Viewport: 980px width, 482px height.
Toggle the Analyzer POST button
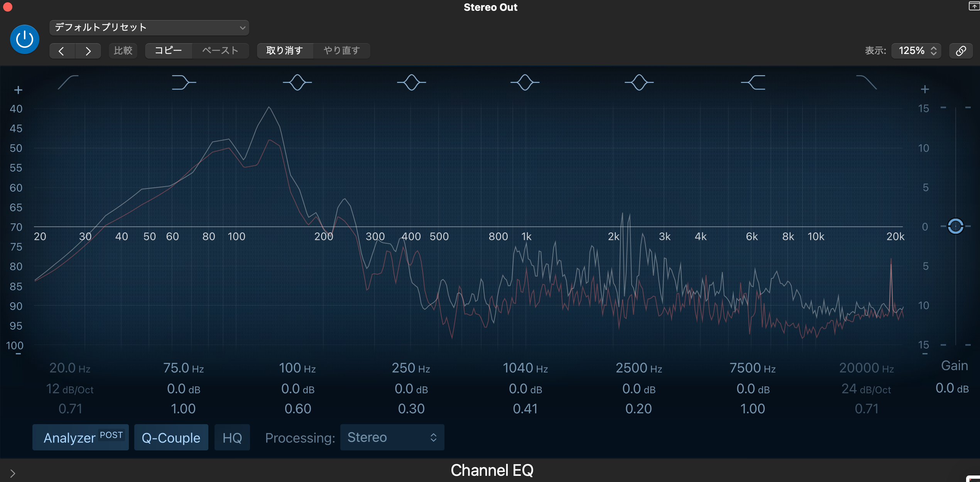tap(81, 437)
